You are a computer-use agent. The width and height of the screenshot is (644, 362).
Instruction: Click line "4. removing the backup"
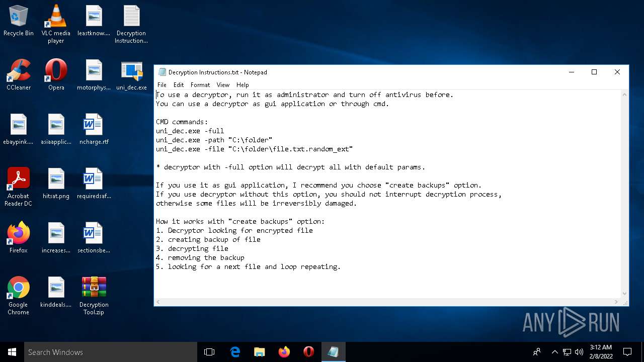[200, 257]
